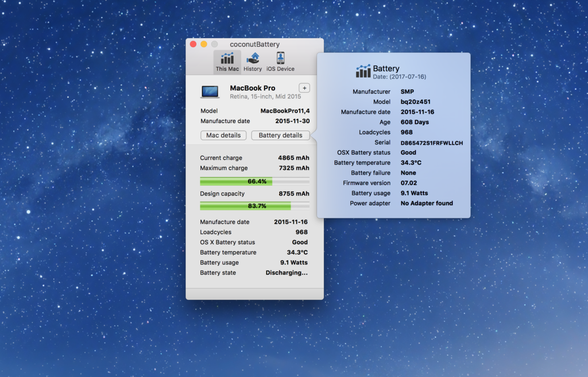Click the Retina, 15-inch, Mid 2015 subtitle
The image size is (588, 377).
coord(265,97)
